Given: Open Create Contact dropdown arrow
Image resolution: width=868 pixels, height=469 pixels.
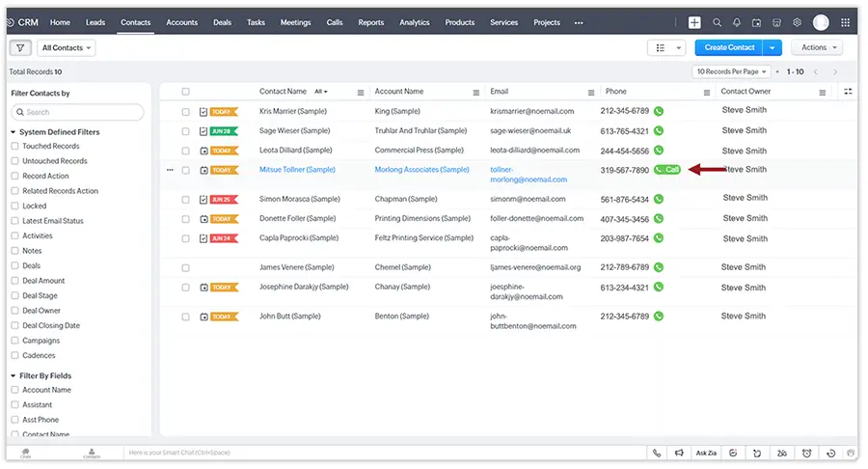Looking at the screenshot, I should coord(773,48).
